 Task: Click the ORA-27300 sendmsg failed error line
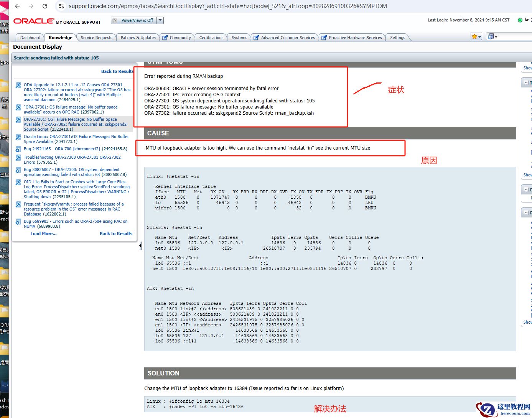click(229, 101)
